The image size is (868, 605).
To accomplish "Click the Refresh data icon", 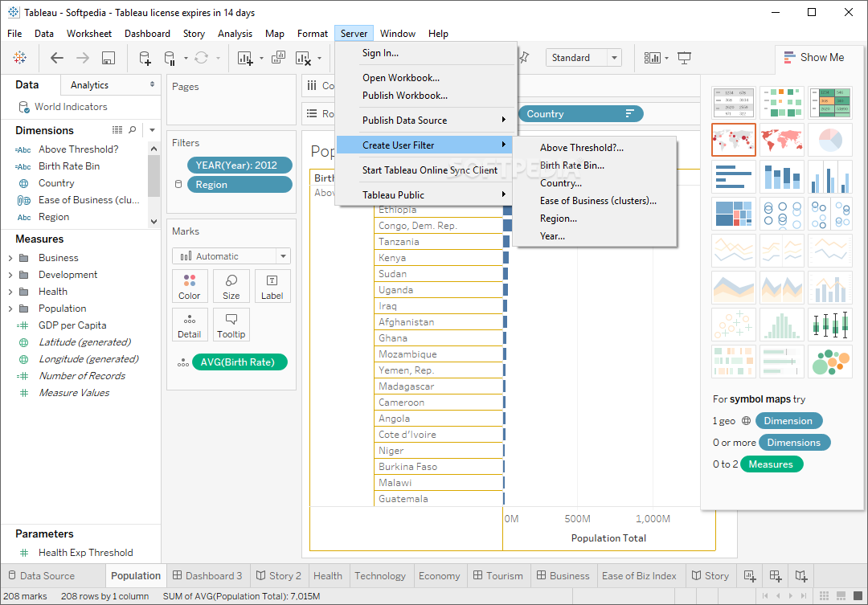I will (x=202, y=58).
